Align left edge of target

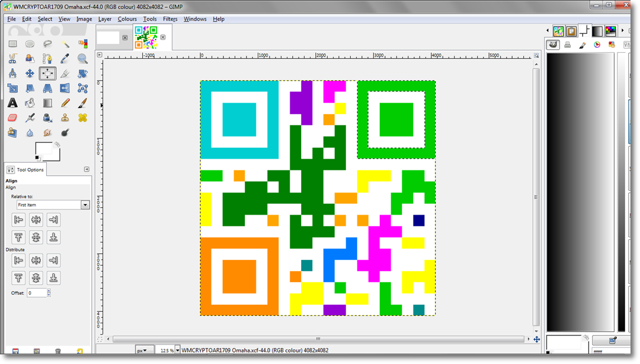[18, 220]
